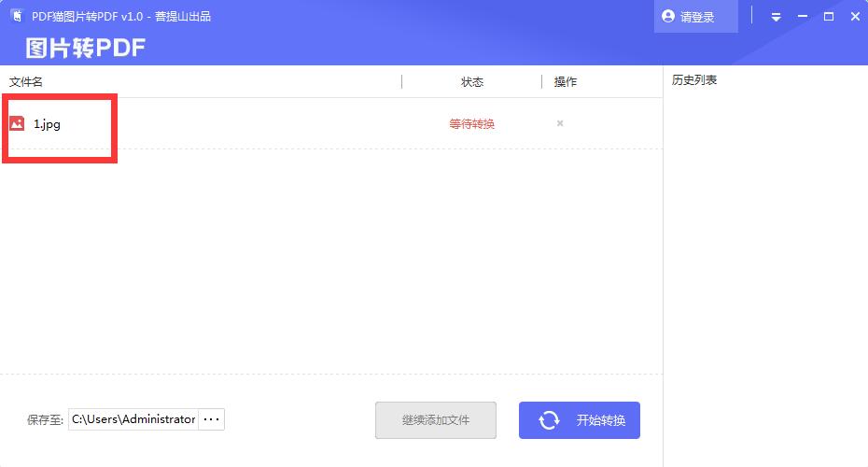
Task: Close the 图片转PDF application window
Action: [854, 17]
